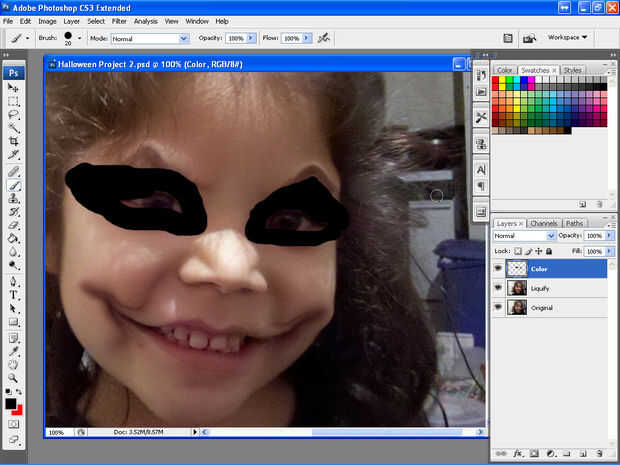Select the Paint Bucket tool
Screen dimensions: 620x465
pos(13,238)
